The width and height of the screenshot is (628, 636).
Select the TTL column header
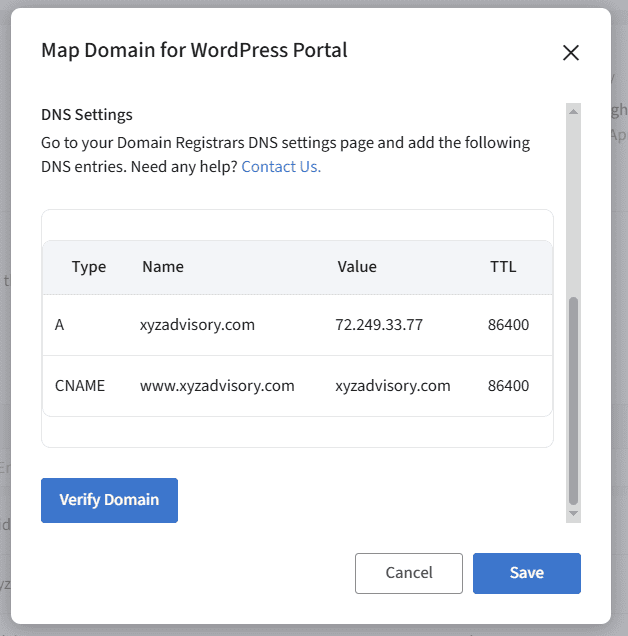[x=503, y=267]
